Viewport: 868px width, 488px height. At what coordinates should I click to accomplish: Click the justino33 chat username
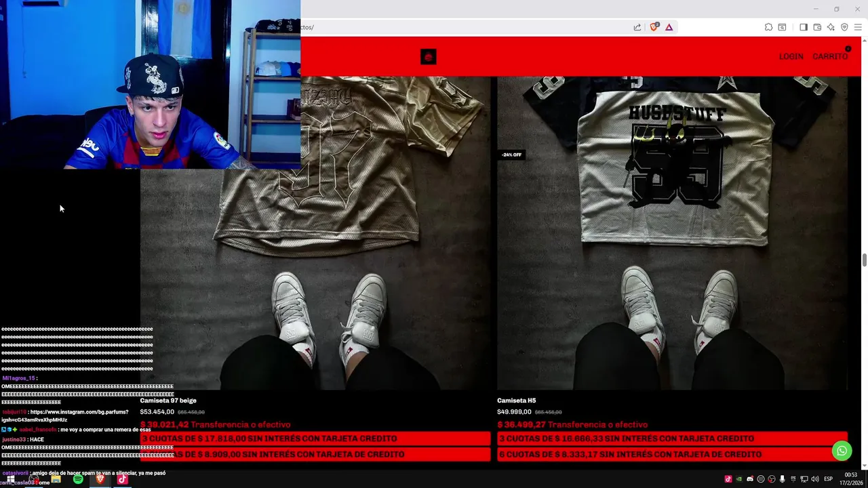pyautogui.click(x=14, y=439)
